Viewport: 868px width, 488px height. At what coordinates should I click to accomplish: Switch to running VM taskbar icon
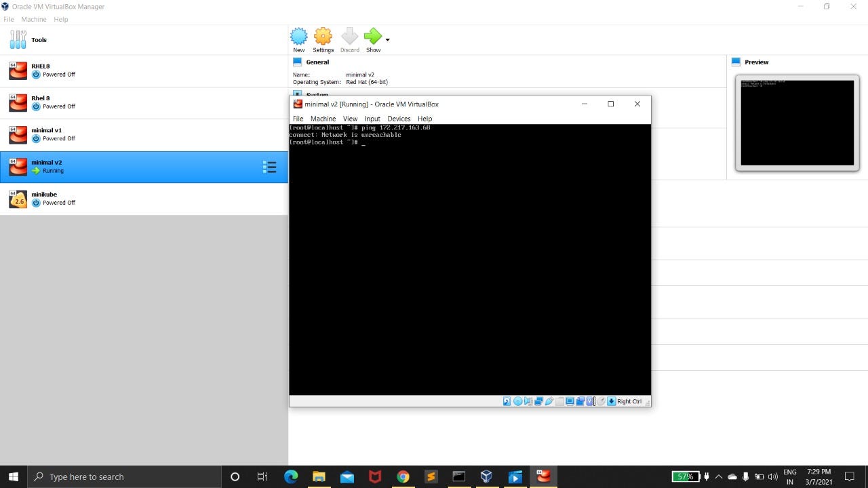pos(542,476)
